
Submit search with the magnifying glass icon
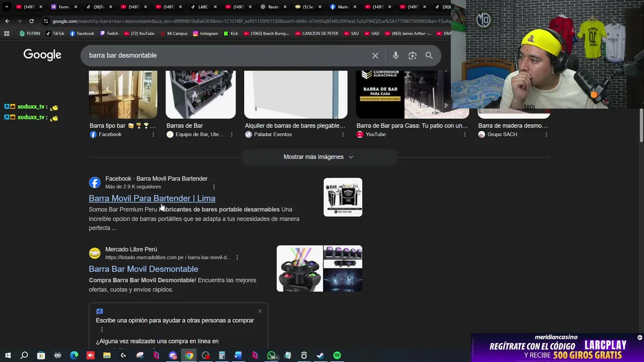coord(429,55)
